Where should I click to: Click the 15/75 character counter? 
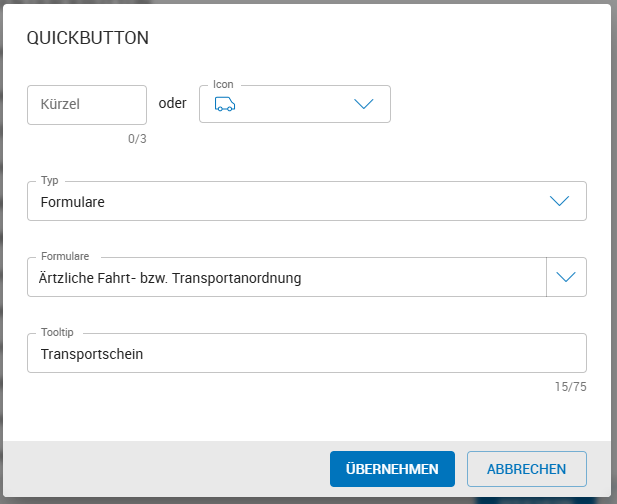[x=571, y=387]
